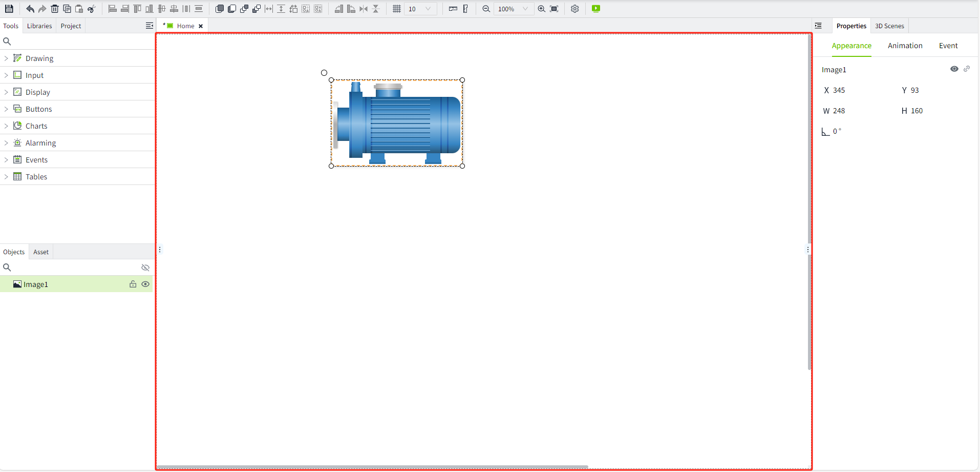Screen dimensions: 980x472
Task: Expand the Drawing tools category
Action: (6, 58)
